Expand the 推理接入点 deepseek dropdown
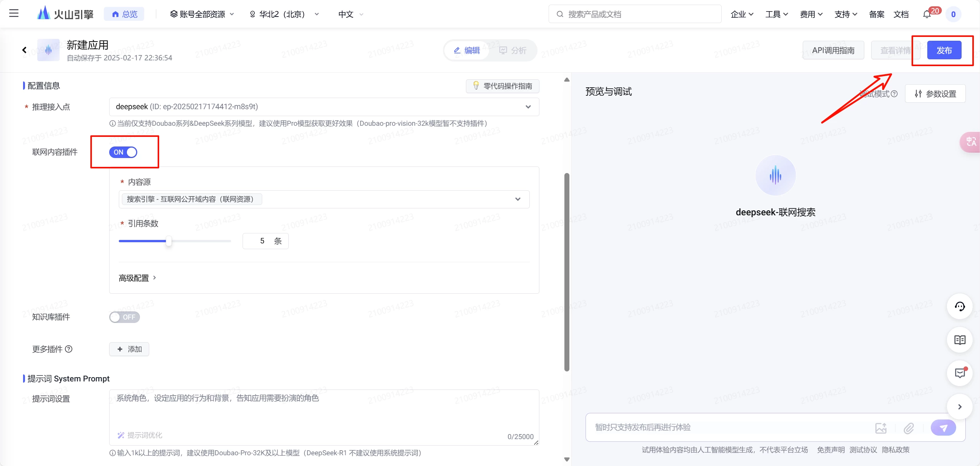 click(x=324, y=107)
